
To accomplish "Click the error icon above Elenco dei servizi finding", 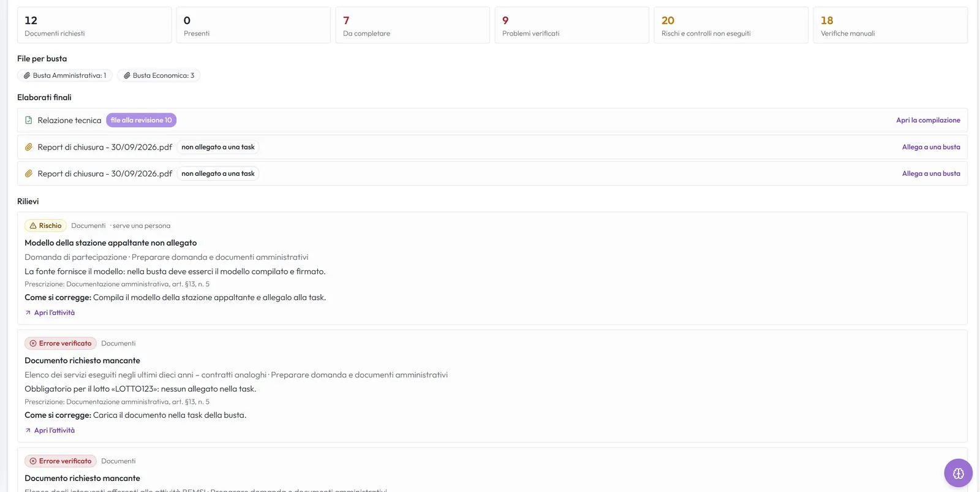I will 33,343.
